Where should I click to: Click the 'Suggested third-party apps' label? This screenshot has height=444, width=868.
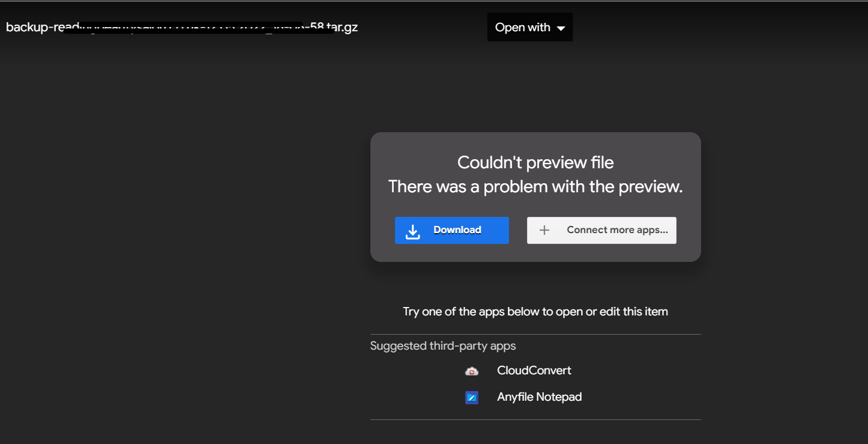443,346
